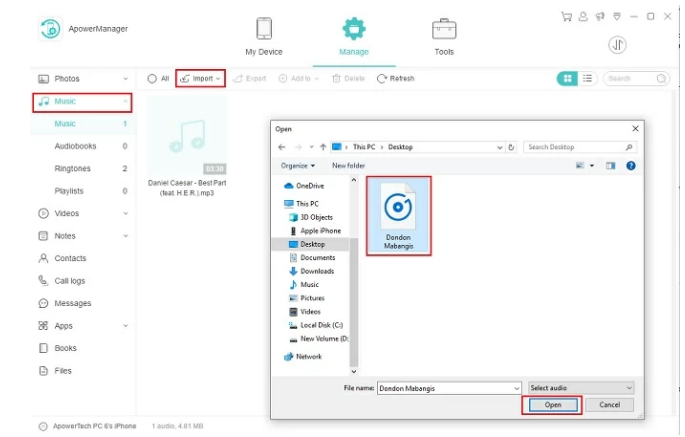Go to Contacts in sidebar
The height and width of the screenshot is (437, 685).
(70, 258)
